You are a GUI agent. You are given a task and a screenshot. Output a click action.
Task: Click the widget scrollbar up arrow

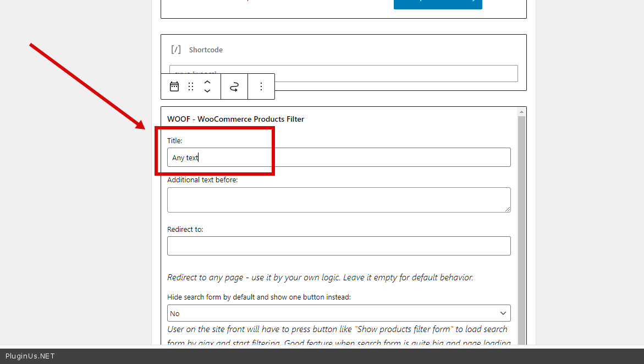coord(521,112)
